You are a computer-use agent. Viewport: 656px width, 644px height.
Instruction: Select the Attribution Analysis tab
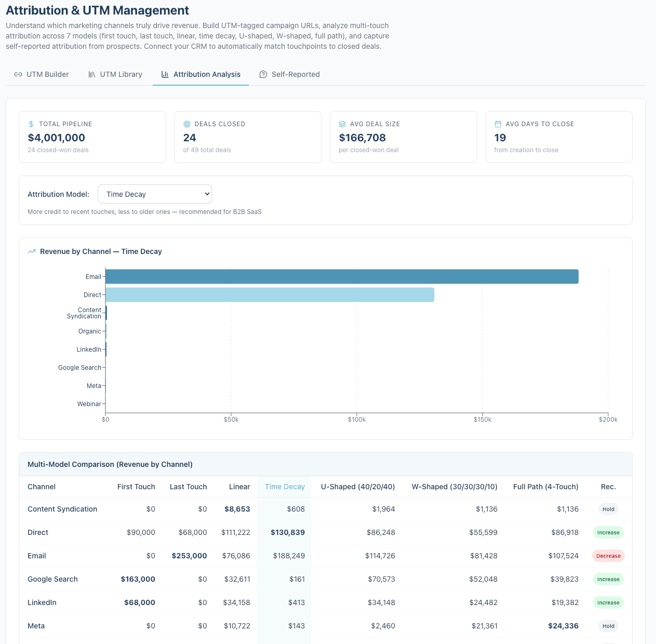coord(207,74)
